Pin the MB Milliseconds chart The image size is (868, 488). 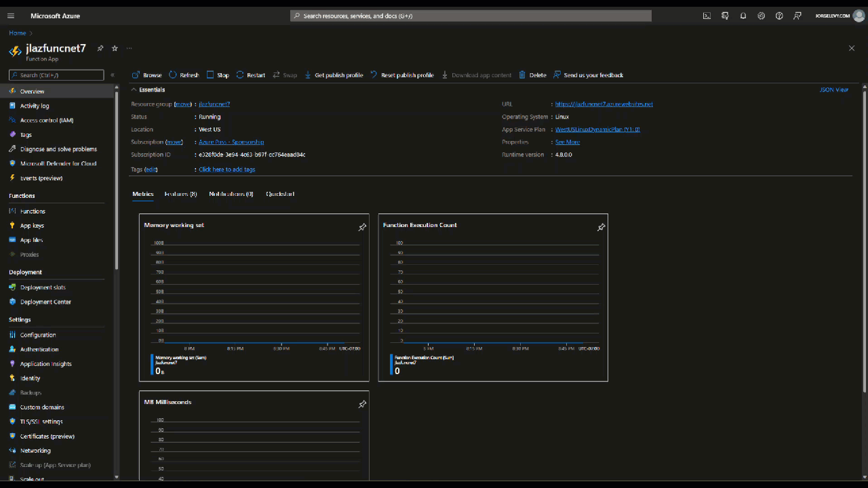pyautogui.click(x=362, y=405)
